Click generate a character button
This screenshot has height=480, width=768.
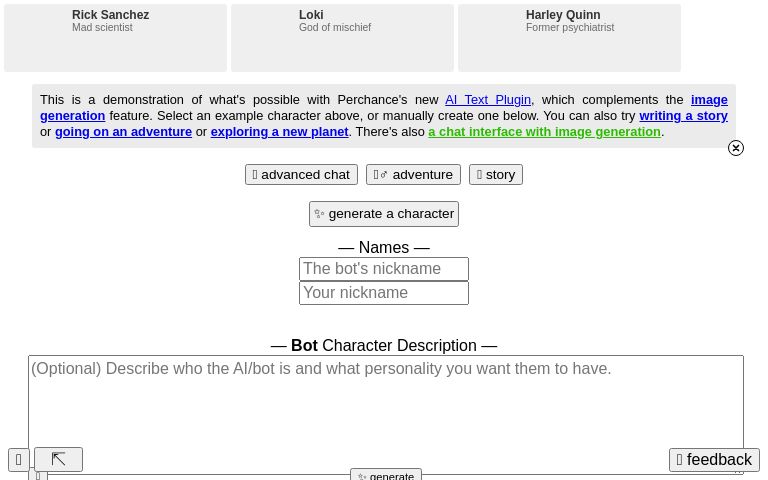pos(384,214)
